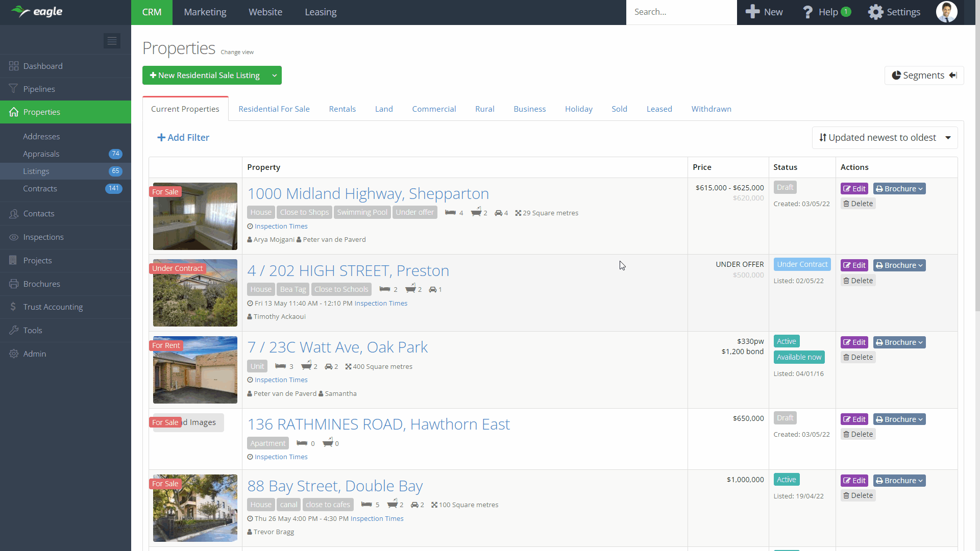980x551 pixels.
Task: Click into the Search input field
Action: click(681, 12)
